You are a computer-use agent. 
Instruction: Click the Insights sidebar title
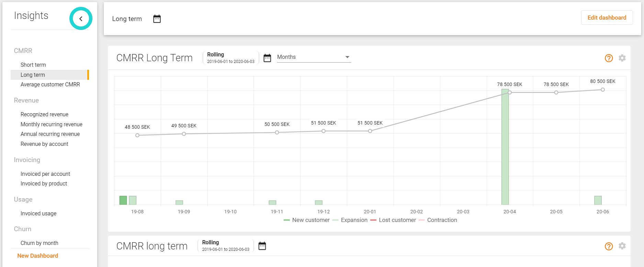click(x=31, y=15)
